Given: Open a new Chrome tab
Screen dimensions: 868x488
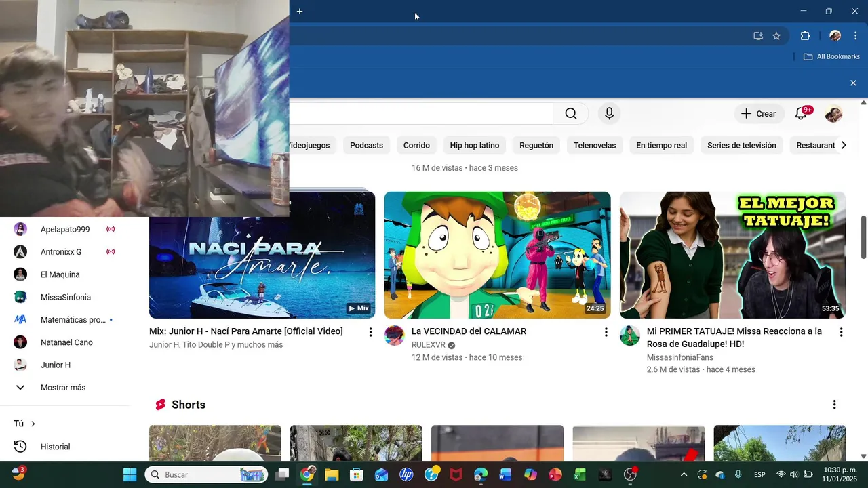Looking at the screenshot, I should [x=300, y=11].
